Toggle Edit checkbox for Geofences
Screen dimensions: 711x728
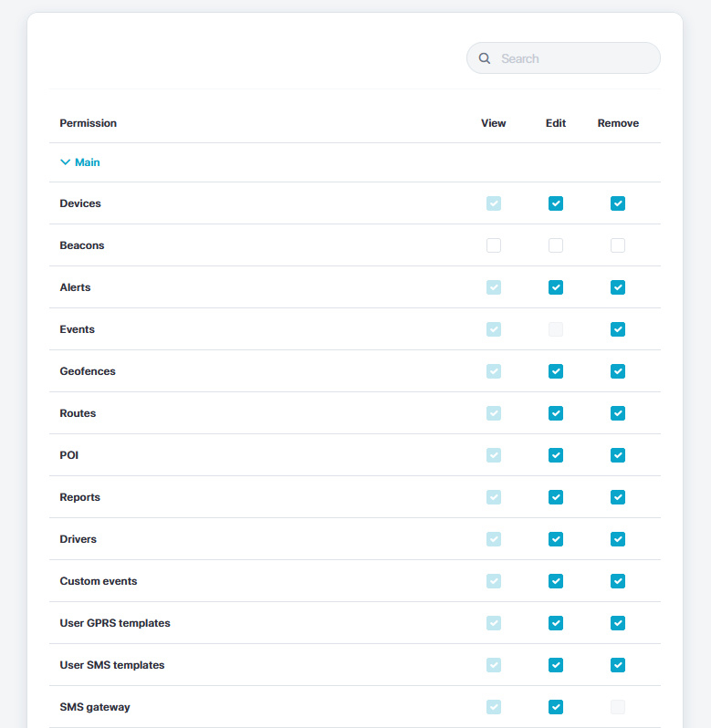pyautogui.click(x=556, y=371)
